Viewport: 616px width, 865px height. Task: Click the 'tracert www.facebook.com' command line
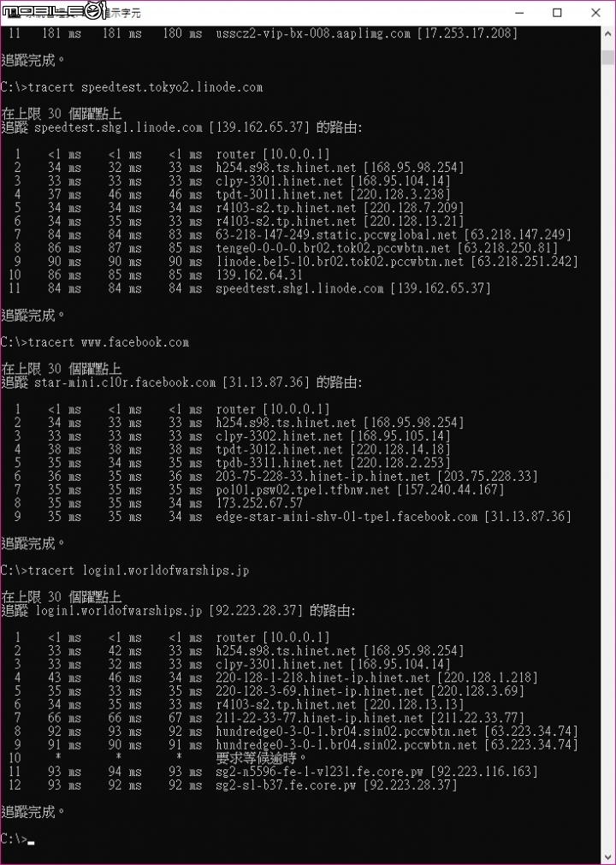point(95,342)
